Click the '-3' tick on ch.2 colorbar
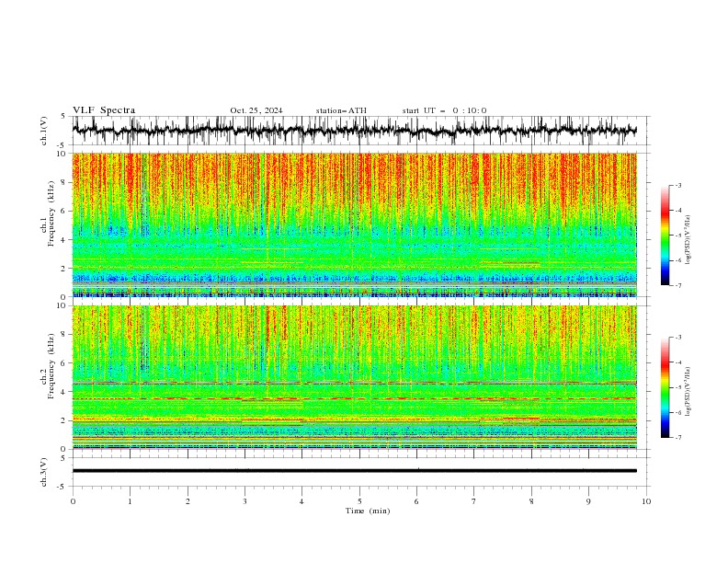Screen dimensions: 728x563 (x=678, y=338)
